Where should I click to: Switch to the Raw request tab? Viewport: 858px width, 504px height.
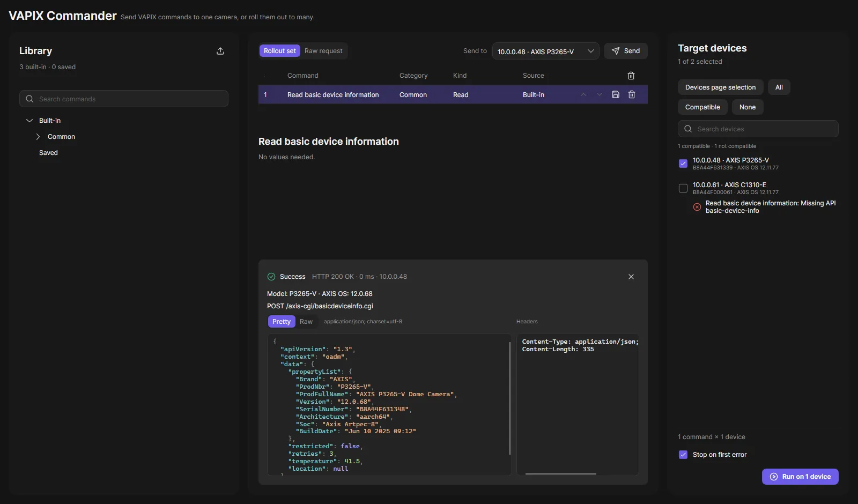[323, 51]
